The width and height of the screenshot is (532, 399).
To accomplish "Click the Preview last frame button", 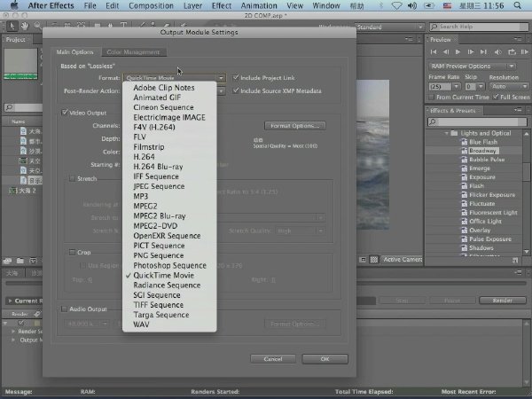I will (x=483, y=52).
